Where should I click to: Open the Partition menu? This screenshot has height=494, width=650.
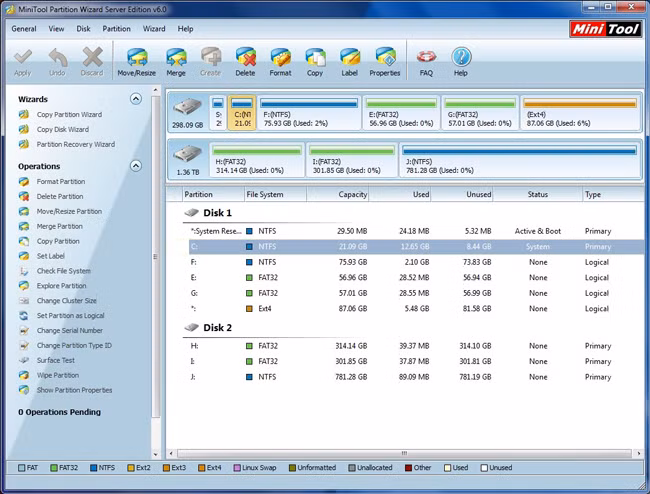[116, 29]
